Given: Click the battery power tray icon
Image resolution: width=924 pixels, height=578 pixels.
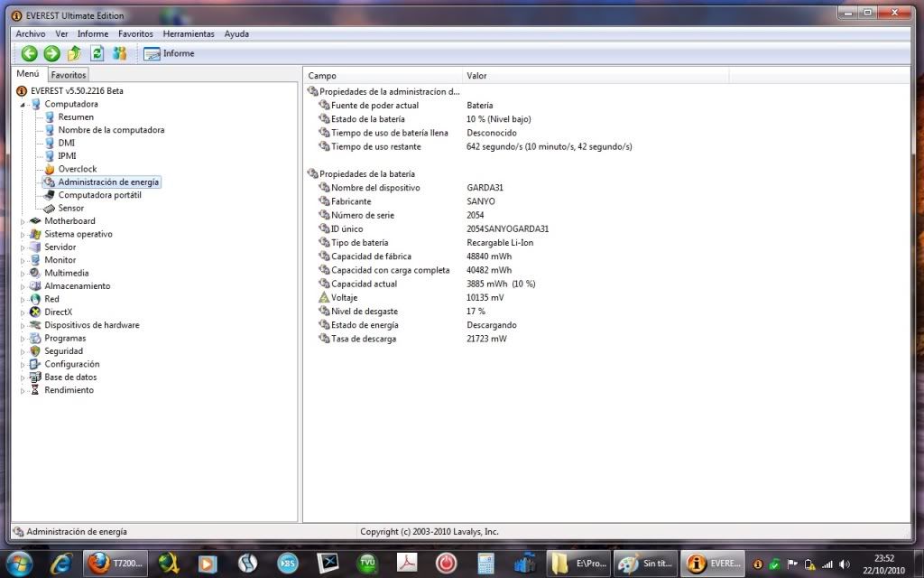Looking at the screenshot, I should 810,564.
